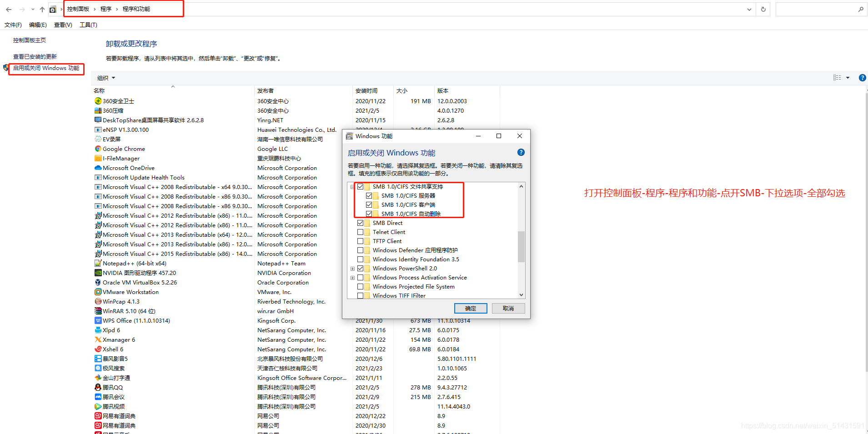Open help in Windows 功能 dialog
The image size is (868, 434).
(x=521, y=152)
